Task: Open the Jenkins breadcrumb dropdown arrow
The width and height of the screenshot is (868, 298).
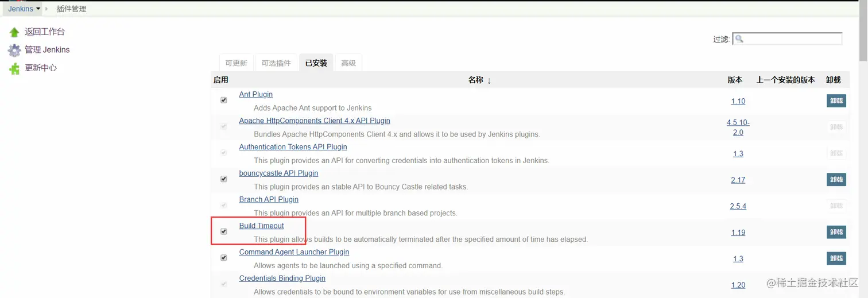Action: pyautogui.click(x=38, y=9)
